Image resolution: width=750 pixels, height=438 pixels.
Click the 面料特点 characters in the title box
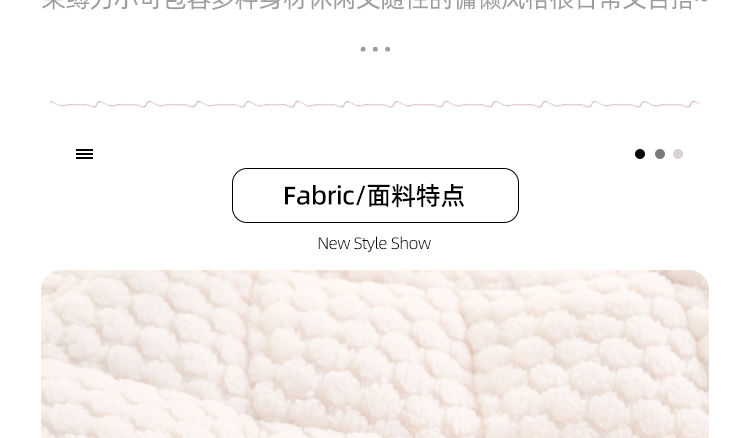(x=416, y=196)
